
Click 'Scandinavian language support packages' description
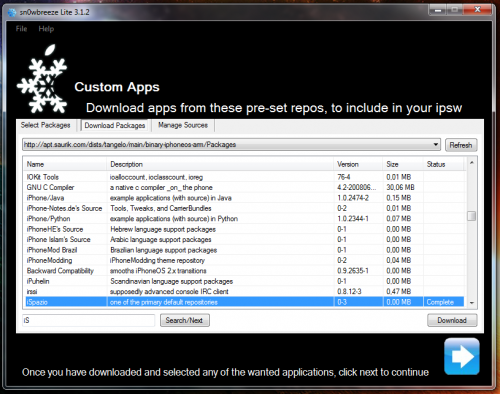[x=171, y=281]
